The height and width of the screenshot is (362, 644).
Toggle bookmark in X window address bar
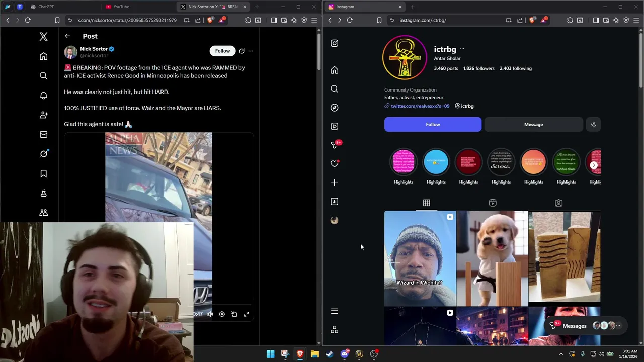(x=57, y=20)
